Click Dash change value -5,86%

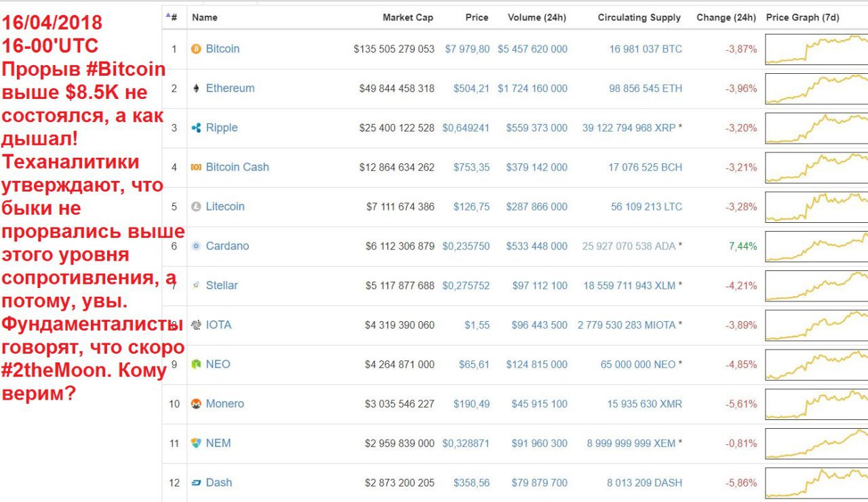tap(741, 482)
